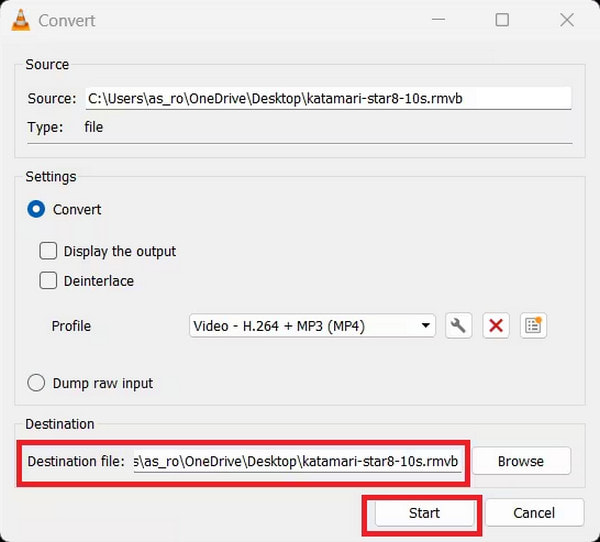Click into the Destination file field

click(x=297, y=461)
